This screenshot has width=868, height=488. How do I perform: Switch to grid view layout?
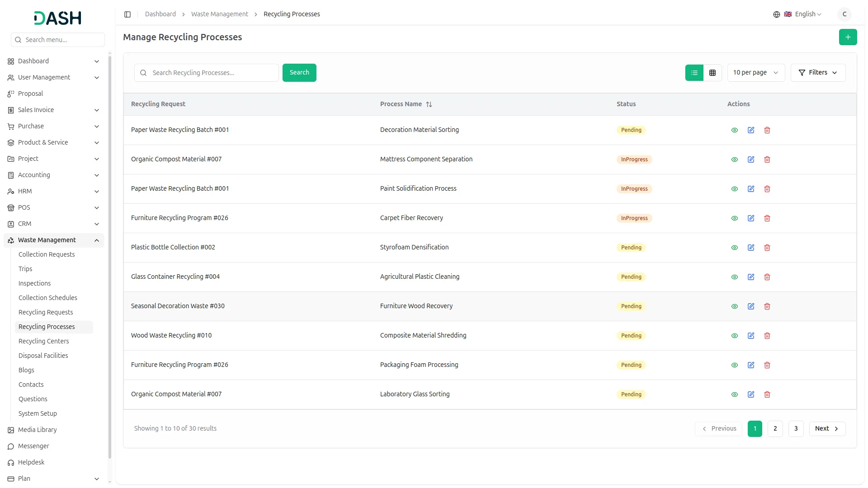point(712,73)
